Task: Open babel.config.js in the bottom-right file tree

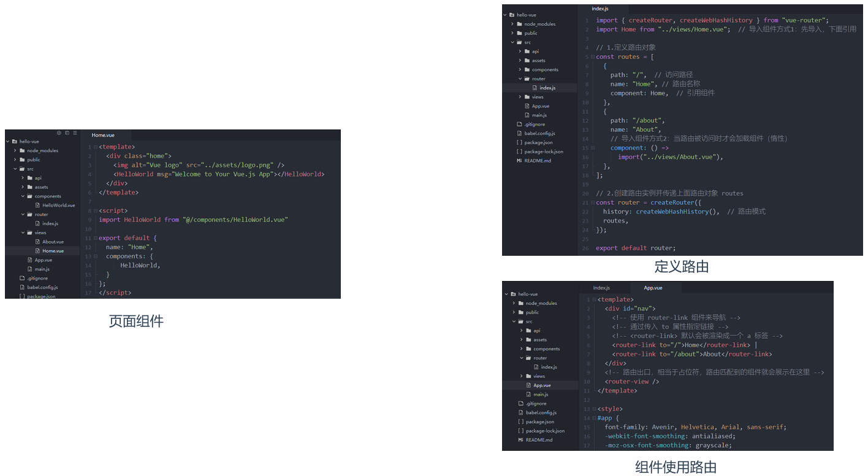Action: (x=541, y=413)
